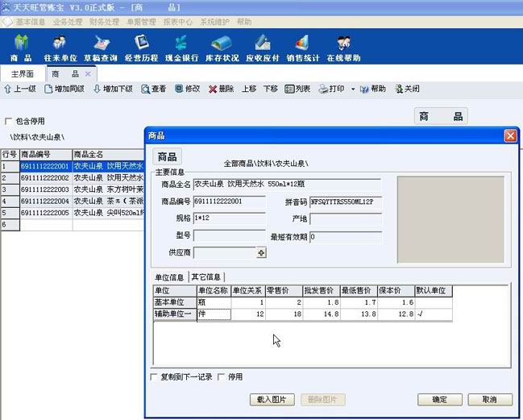The image size is (523, 420).
Task: Expand the dropdown arrow beside 打印
Action: click(353, 89)
